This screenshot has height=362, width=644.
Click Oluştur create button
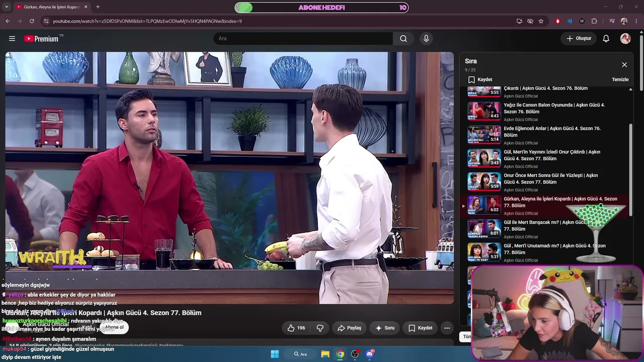pos(579,39)
